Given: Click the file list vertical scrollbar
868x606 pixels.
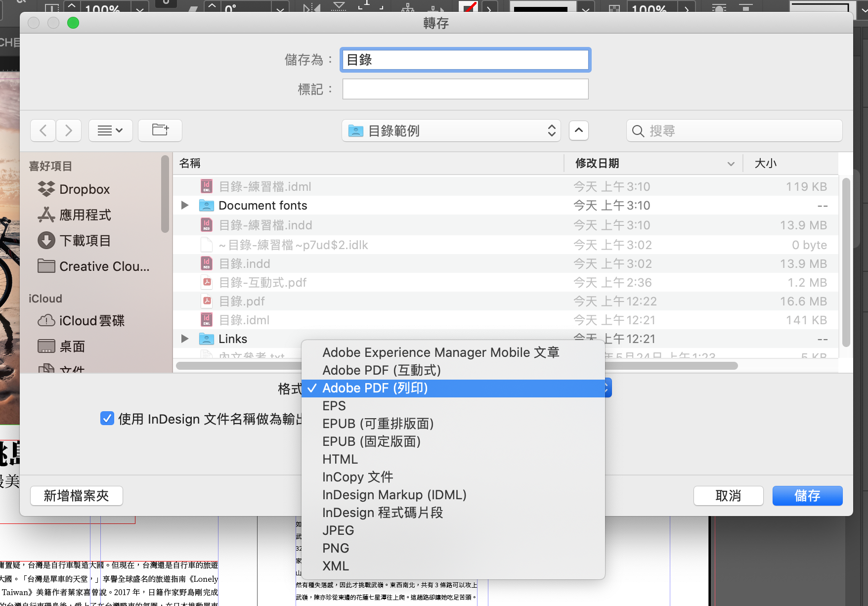Looking at the screenshot, I should [x=846, y=262].
